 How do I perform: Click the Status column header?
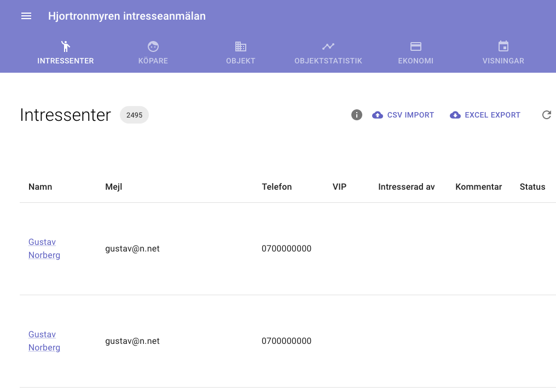[x=532, y=187]
